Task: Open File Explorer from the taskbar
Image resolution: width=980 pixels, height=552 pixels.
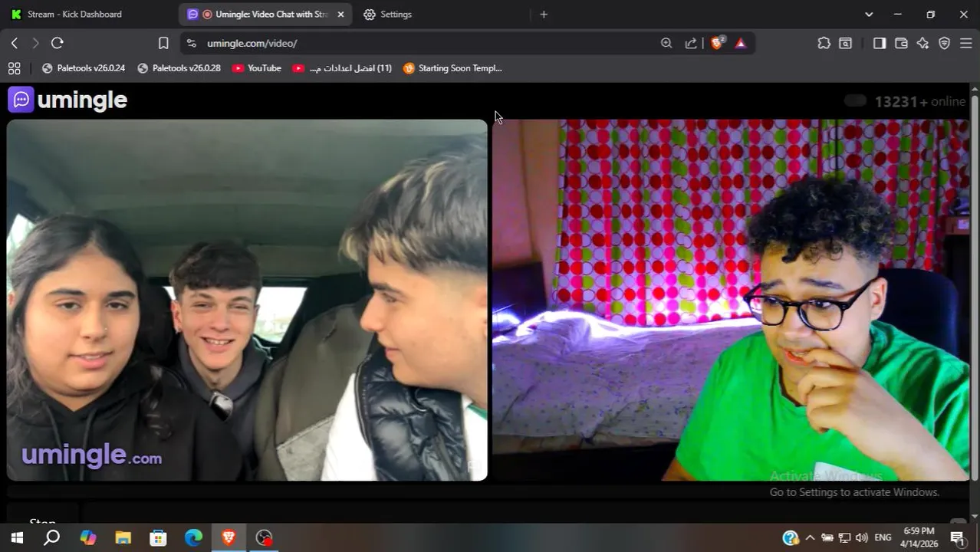Action: click(x=123, y=537)
